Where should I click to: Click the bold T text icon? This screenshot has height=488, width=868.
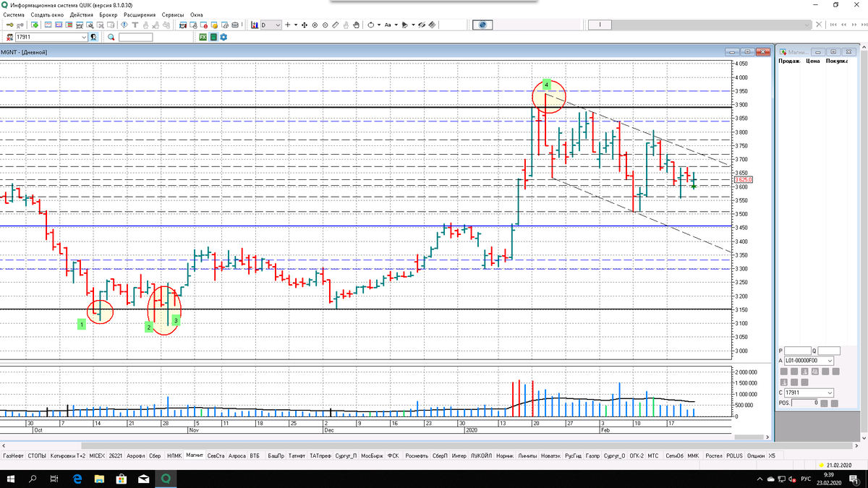(x=135, y=25)
